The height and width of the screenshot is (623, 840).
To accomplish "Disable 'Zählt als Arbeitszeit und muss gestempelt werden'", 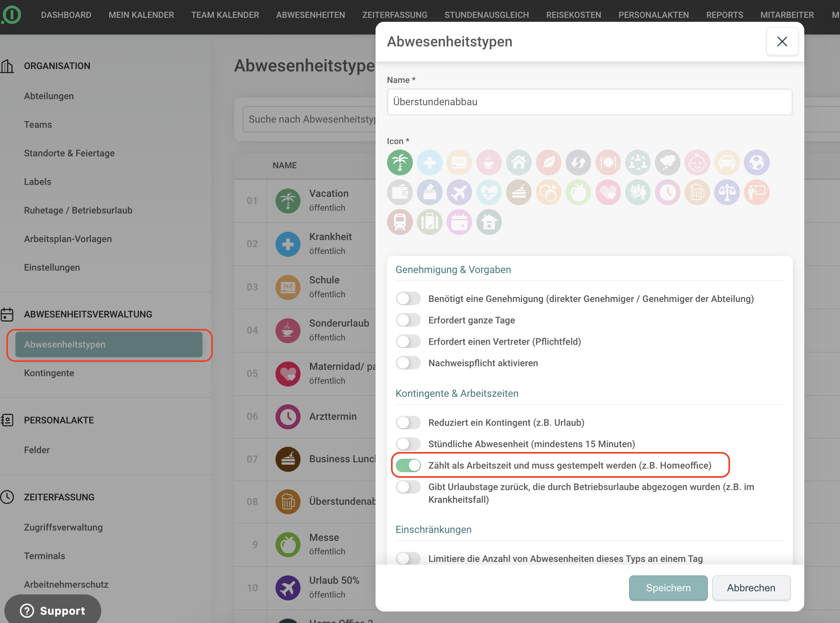I will click(x=408, y=465).
